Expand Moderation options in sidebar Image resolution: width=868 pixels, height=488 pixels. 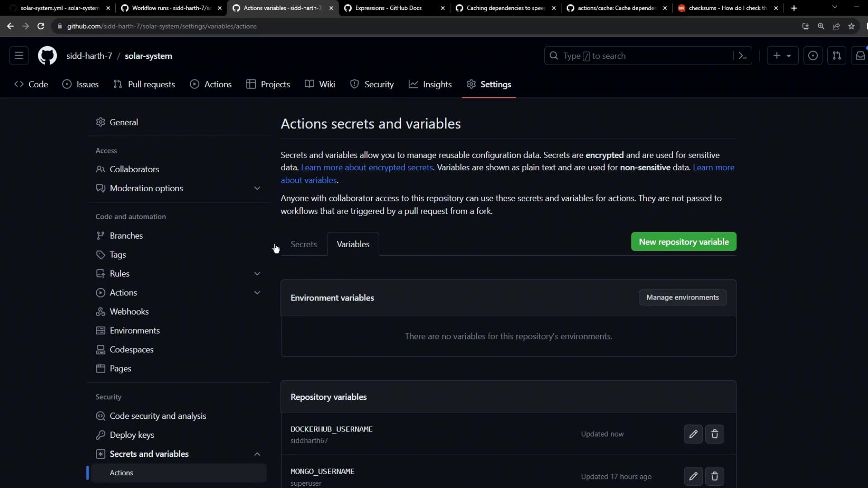pos(257,188)
